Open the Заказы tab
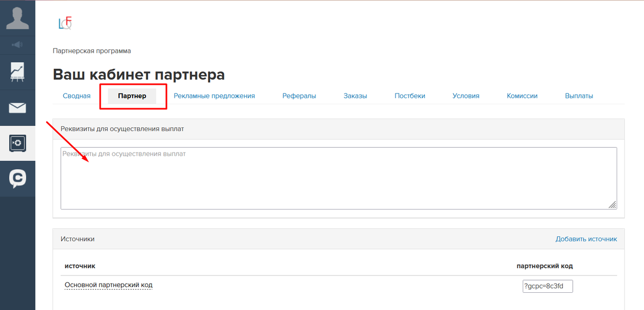The height and width of the screenshot is (310, 644). pyautogui.click(x=355, y=96)
